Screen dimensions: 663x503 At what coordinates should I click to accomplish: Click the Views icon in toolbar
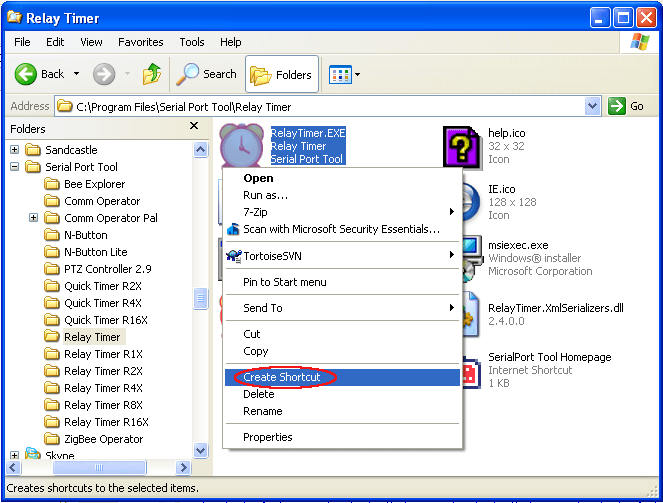point(340,75)
